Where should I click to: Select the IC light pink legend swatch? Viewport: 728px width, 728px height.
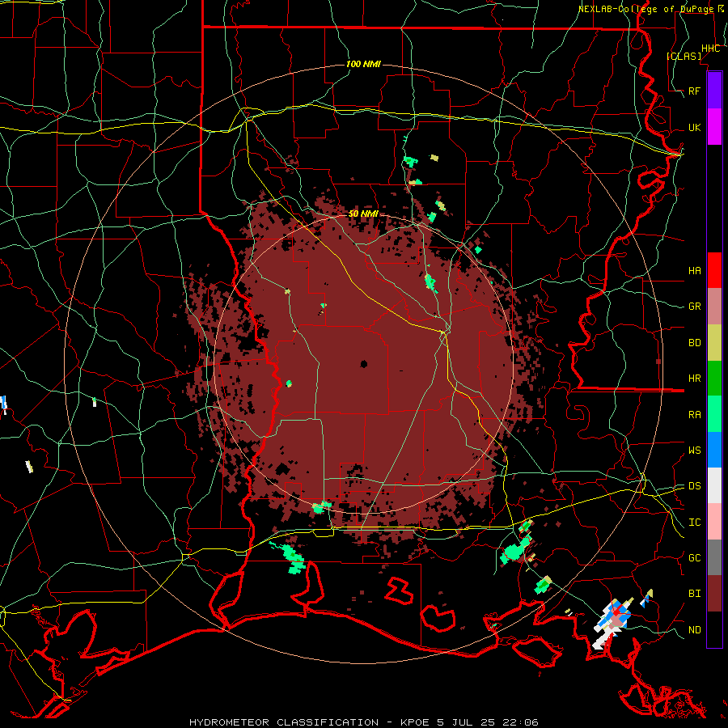[x=714, y=522]
